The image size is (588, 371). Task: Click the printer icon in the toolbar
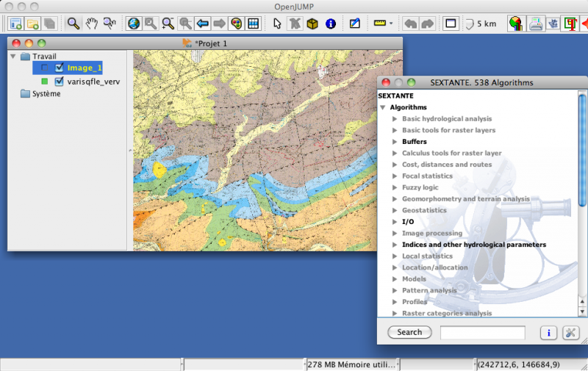(x=537, y=24)
